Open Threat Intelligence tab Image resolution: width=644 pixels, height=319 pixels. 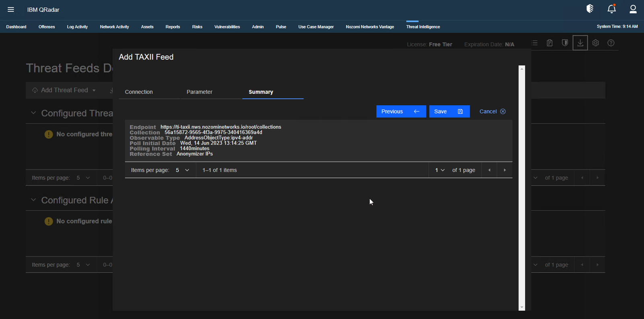[423, 27]
